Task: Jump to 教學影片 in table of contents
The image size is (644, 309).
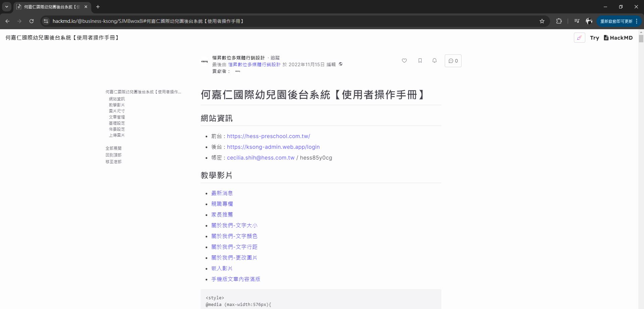Action: click(117, 105)
